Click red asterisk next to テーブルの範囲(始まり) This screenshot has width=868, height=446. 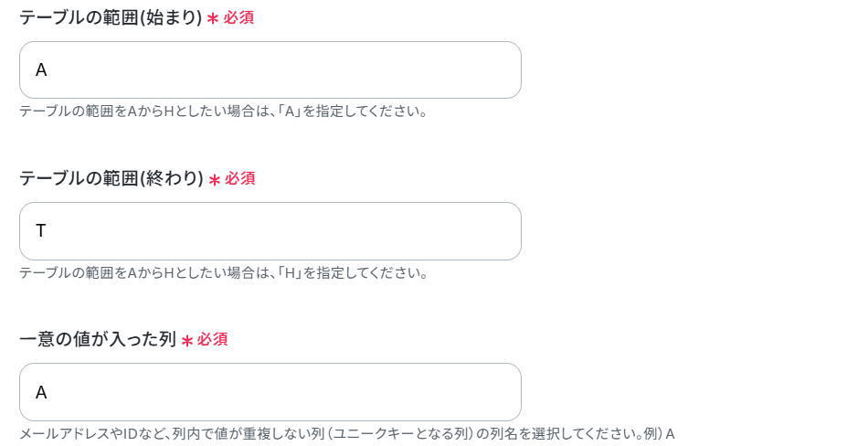[x=213, y=19]
